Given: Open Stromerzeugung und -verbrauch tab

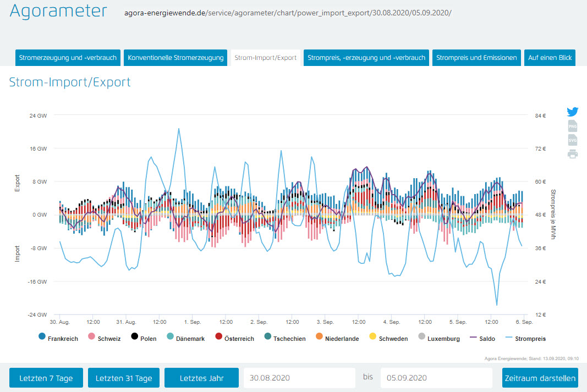Looking at the screenshot, I should pyautogui.click(x=68, y=58).
